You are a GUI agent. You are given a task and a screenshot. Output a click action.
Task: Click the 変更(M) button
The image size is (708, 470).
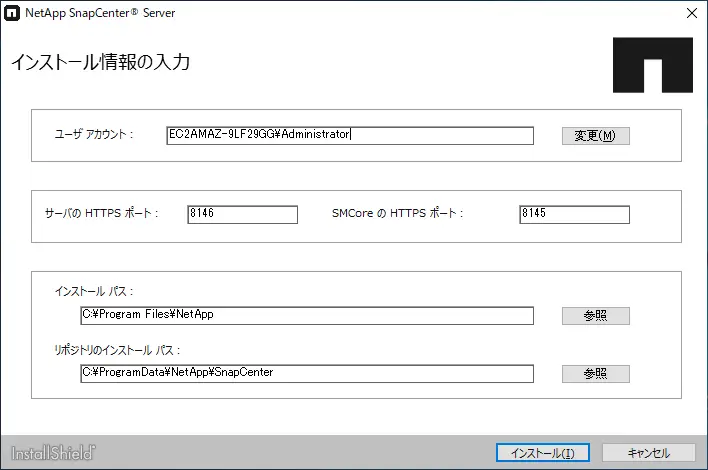[596, 135]
